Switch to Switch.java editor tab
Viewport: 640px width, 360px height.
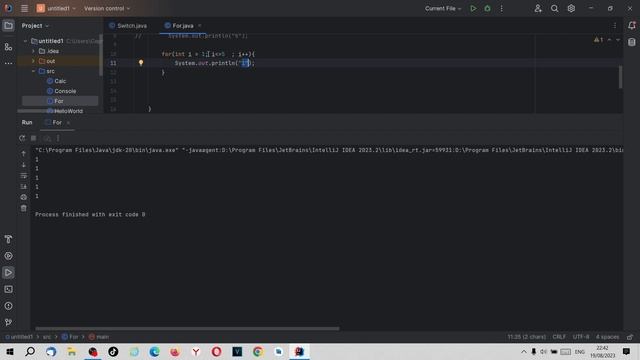pyautogui.click(x=128, y=26)
